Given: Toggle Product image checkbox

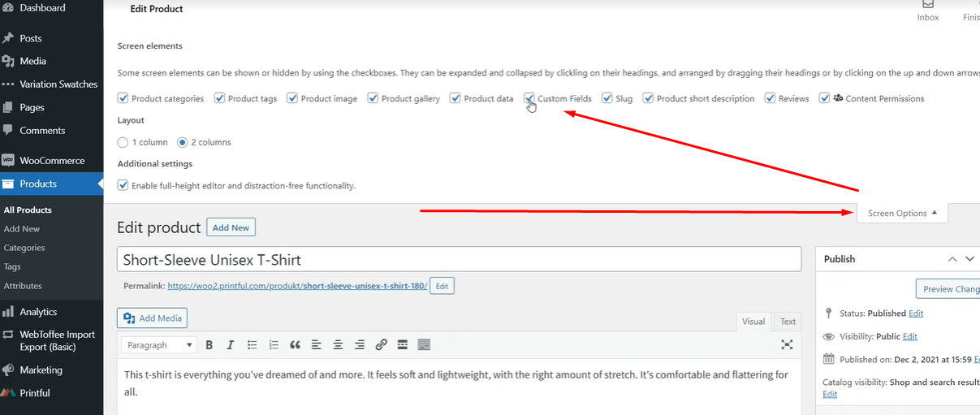Looking at the screenshot, I should (x=292, y=98).
